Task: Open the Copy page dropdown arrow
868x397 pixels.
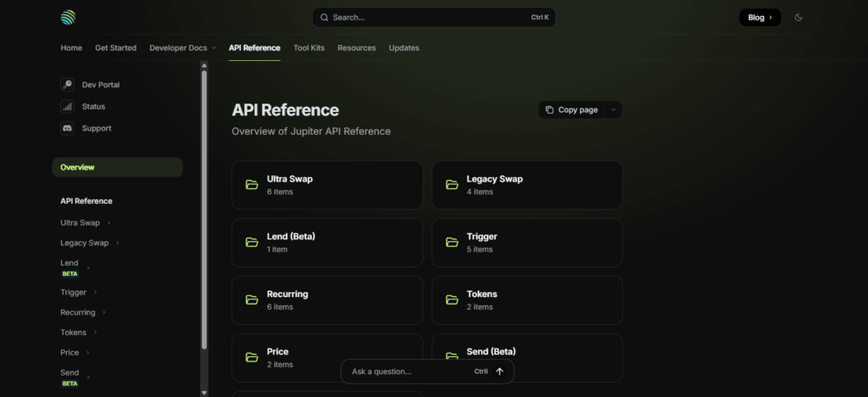Action: 614,110
